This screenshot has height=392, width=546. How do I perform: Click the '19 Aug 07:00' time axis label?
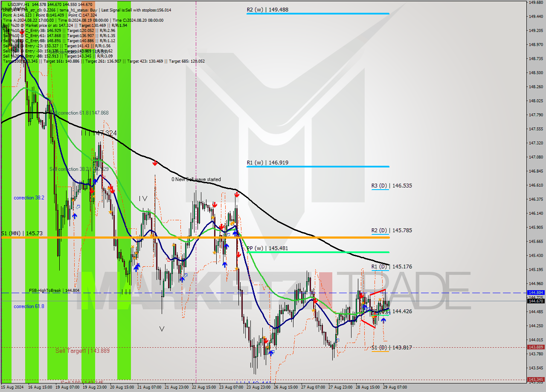tap(68, 387)
